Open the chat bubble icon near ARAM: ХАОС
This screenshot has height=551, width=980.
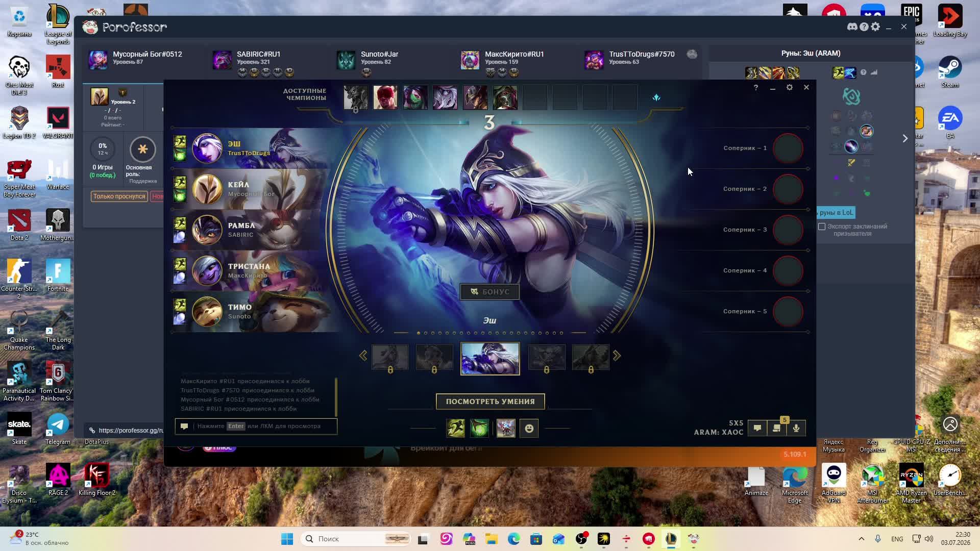[x=757, y=428]
